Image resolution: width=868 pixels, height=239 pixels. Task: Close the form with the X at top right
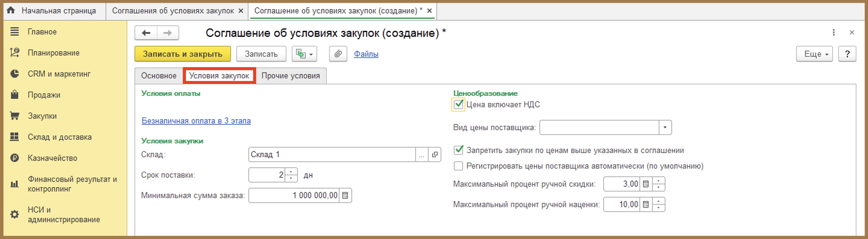coord(852,32)
